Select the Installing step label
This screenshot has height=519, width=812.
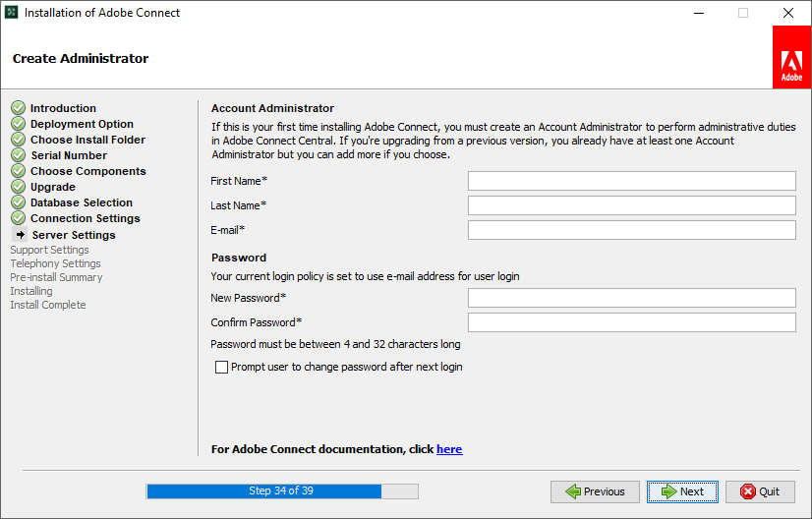pos(31,291)
